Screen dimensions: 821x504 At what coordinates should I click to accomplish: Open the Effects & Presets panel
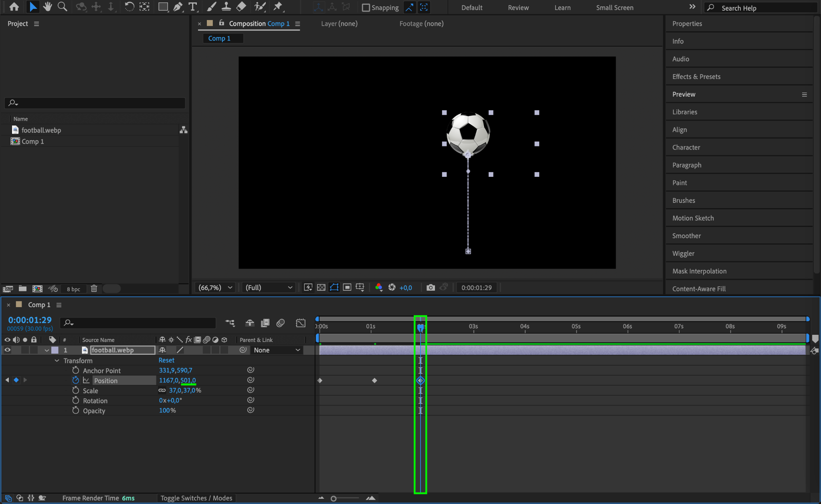pos(696,77)
